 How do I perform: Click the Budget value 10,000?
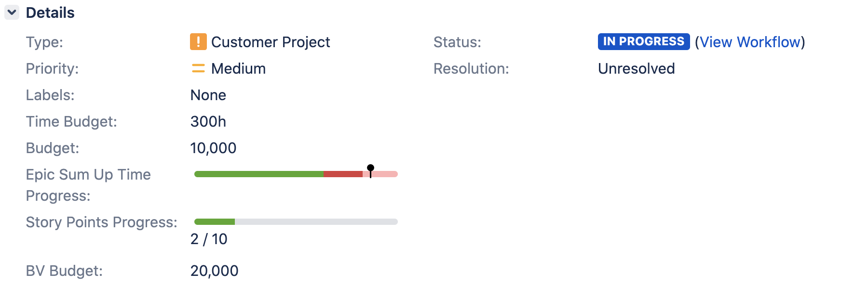coord(213,148)
